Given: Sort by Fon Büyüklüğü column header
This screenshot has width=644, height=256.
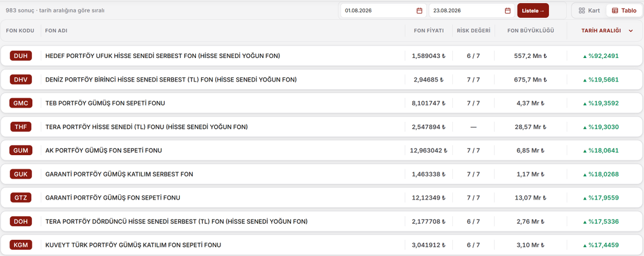Looking at the screenshot, I should (x=530, y=31).
